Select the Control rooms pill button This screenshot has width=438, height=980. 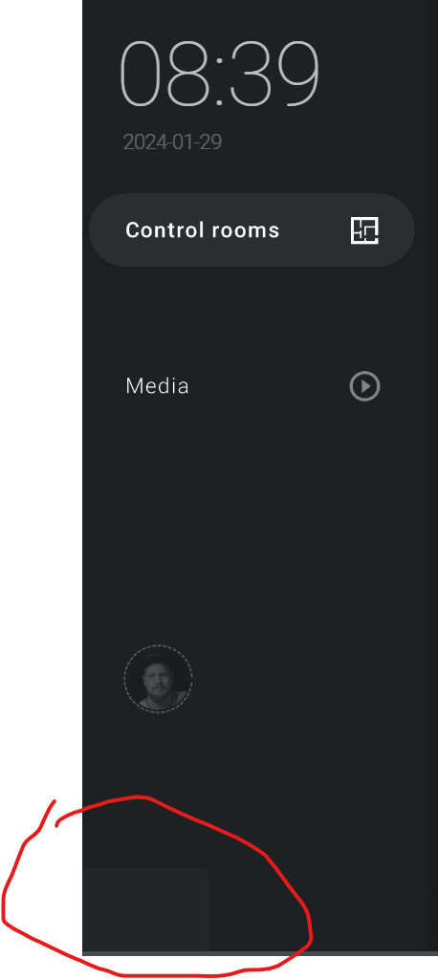[252, 230]
